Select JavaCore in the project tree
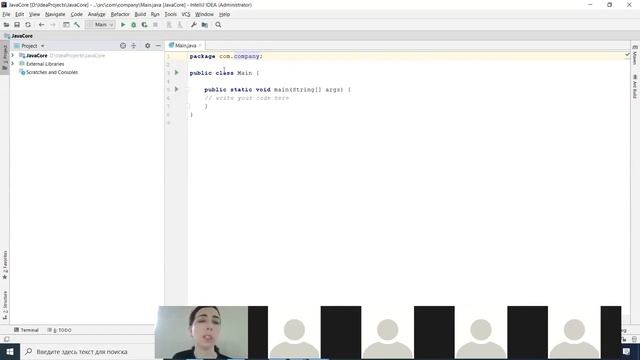This screenshot has height=360, width=640. (37, 56)
